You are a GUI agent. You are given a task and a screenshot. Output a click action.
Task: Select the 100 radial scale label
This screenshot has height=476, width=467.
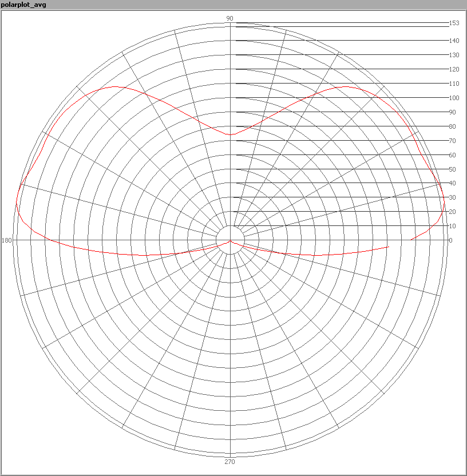tap(454, 98)
